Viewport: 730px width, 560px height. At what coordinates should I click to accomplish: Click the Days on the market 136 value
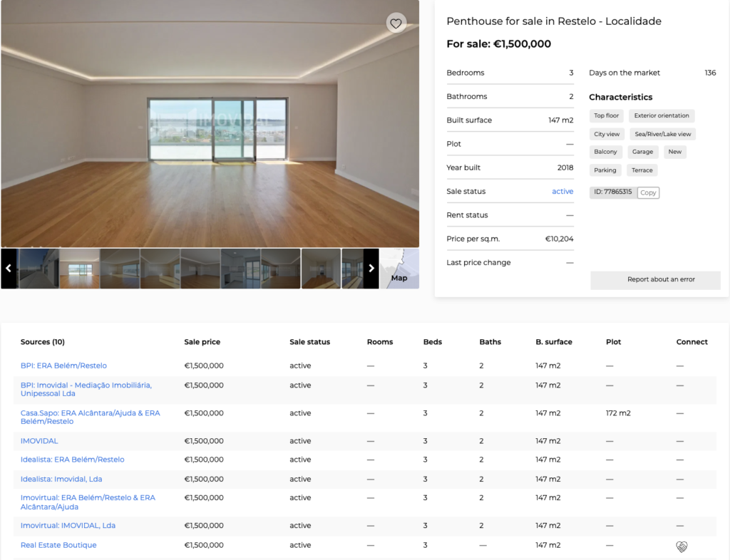(x=710, y=73)
